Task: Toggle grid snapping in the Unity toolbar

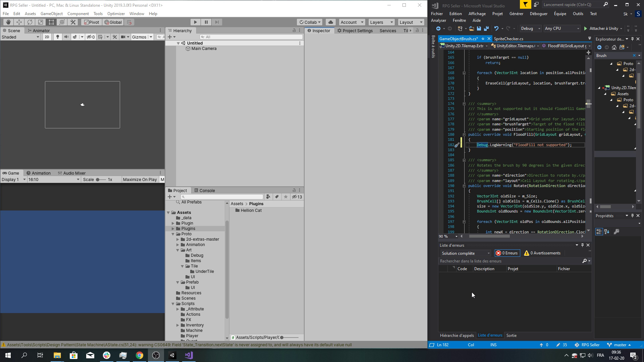Action: (x=129, y=22)
